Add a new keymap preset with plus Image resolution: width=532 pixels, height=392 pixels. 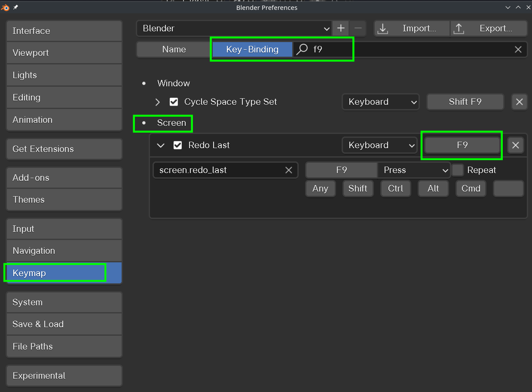tap(341, 28)
